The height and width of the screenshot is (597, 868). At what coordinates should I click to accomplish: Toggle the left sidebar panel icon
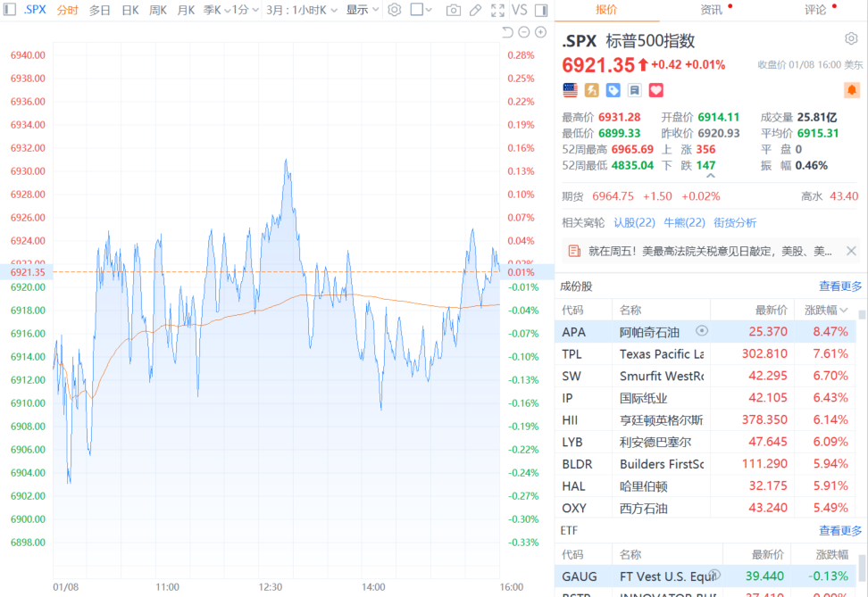click(x=10, y=10)
